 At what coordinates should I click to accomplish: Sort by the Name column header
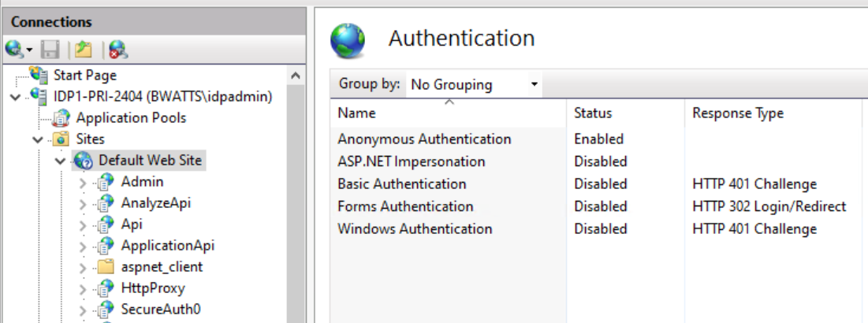click(448, 113)
